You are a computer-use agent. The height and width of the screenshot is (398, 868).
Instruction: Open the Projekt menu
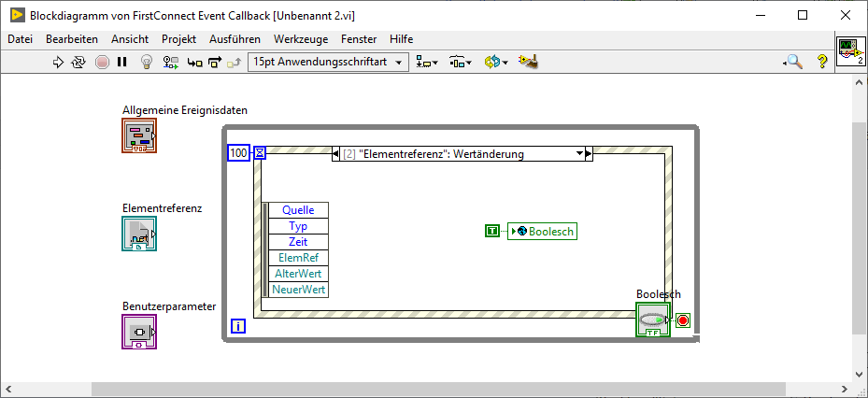(178, 39)
